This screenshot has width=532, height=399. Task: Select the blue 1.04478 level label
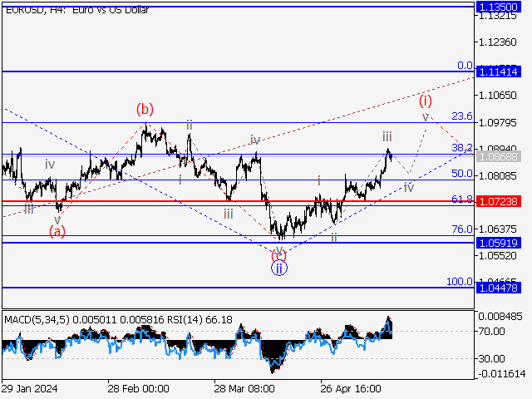coord(499,288)
